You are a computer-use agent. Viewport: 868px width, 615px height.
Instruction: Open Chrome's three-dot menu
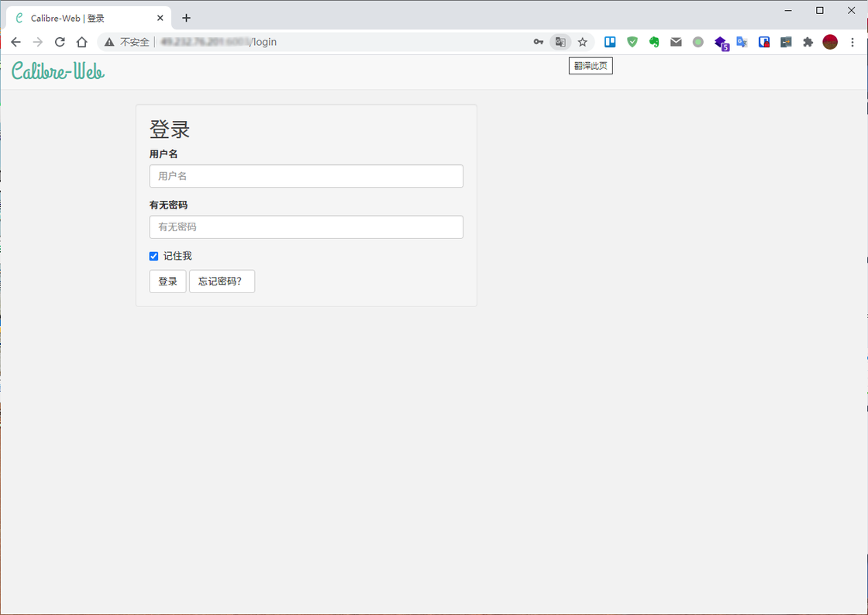852,42
